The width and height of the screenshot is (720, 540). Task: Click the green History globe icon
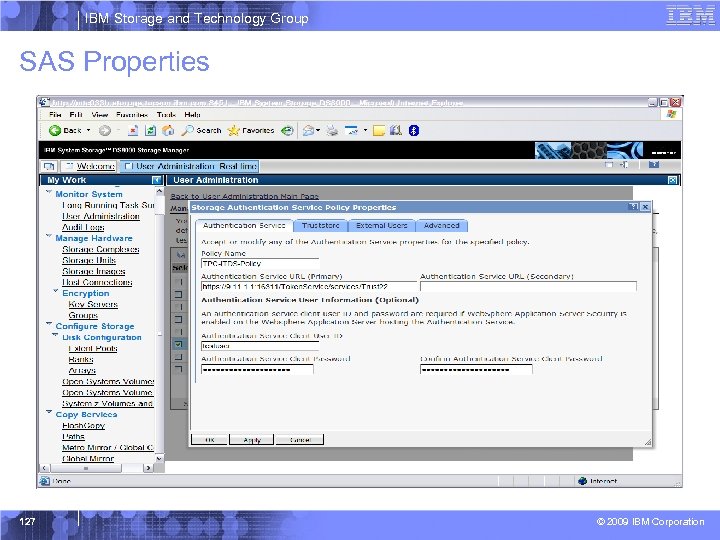point(287,131)
